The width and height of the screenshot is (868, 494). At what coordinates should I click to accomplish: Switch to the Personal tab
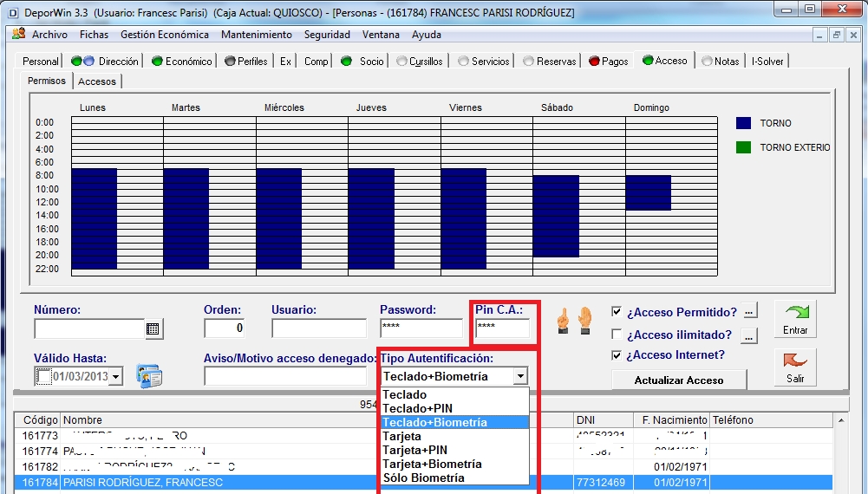point(40,61)
